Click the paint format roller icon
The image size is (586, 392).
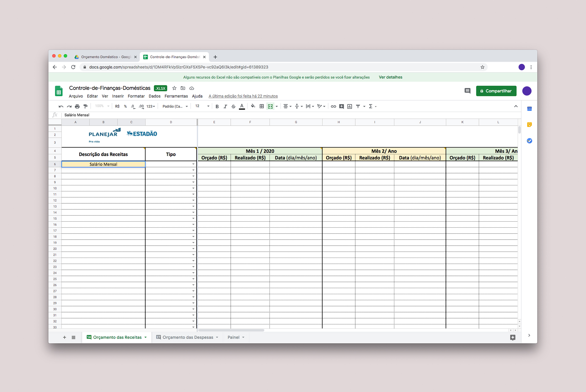pyautogui.click(x=85, y=106)
